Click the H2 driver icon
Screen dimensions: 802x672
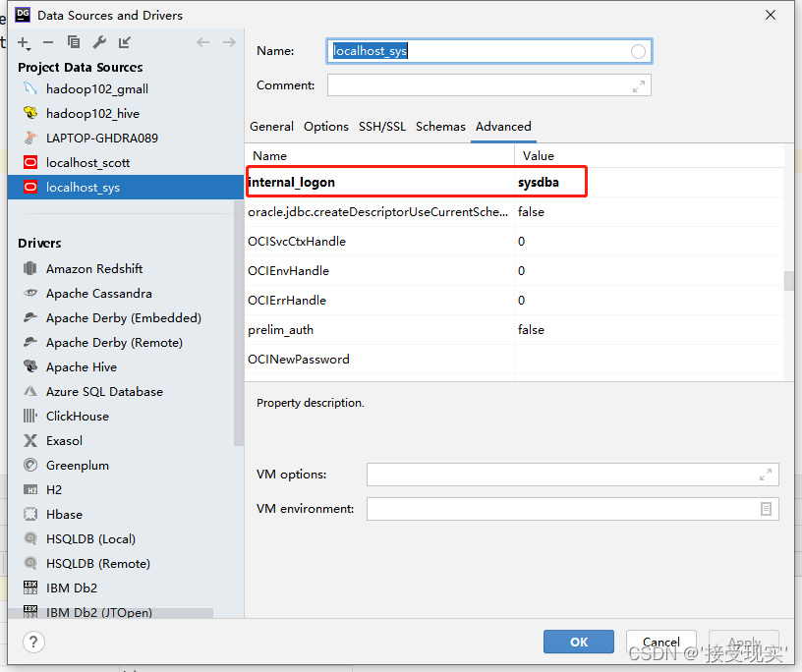(x=30, y=490)
